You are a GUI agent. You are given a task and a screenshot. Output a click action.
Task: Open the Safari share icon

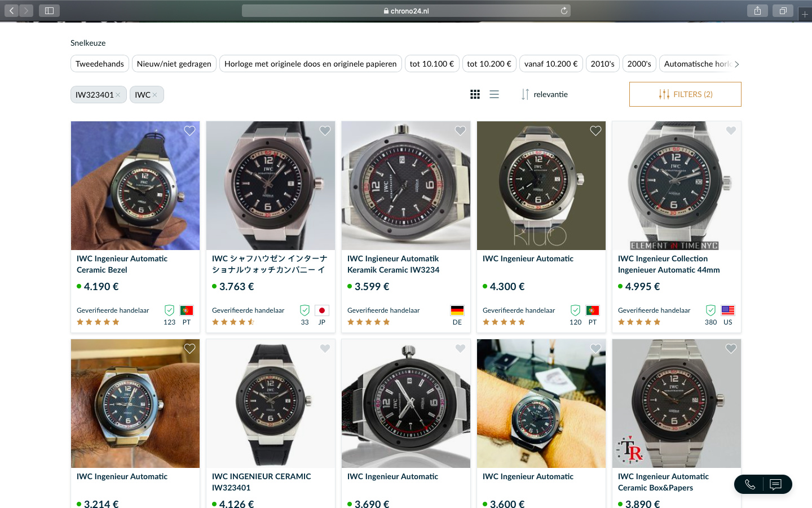757,11
